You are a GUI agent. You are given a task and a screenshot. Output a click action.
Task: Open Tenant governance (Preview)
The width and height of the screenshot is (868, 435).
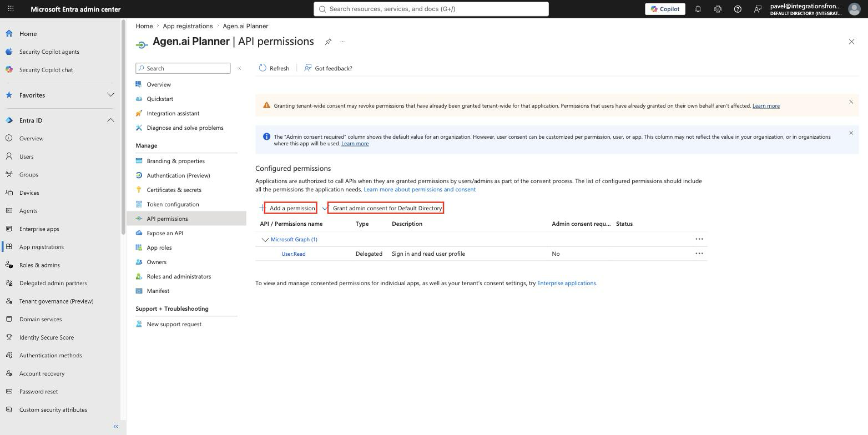[x=56, y=301]
